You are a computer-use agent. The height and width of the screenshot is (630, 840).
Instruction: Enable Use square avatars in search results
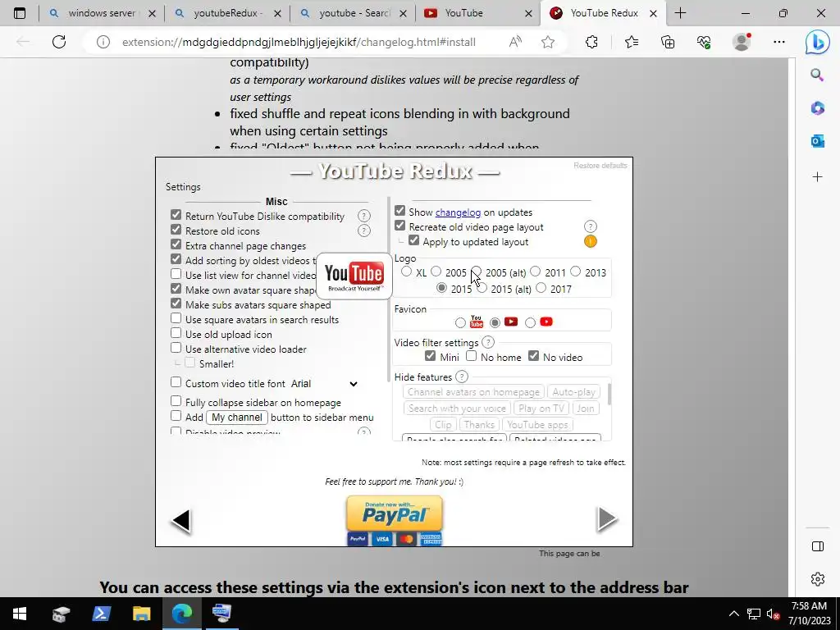point(176,318)
